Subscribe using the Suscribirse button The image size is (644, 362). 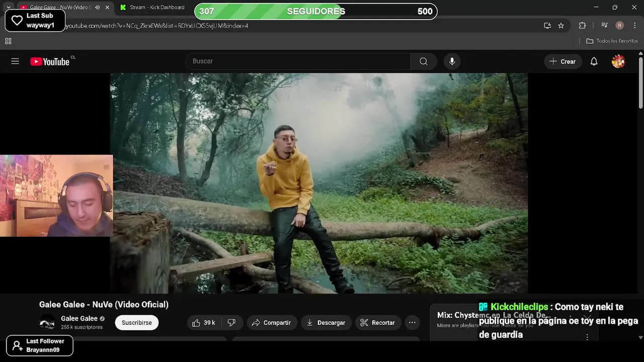(136, 323)
